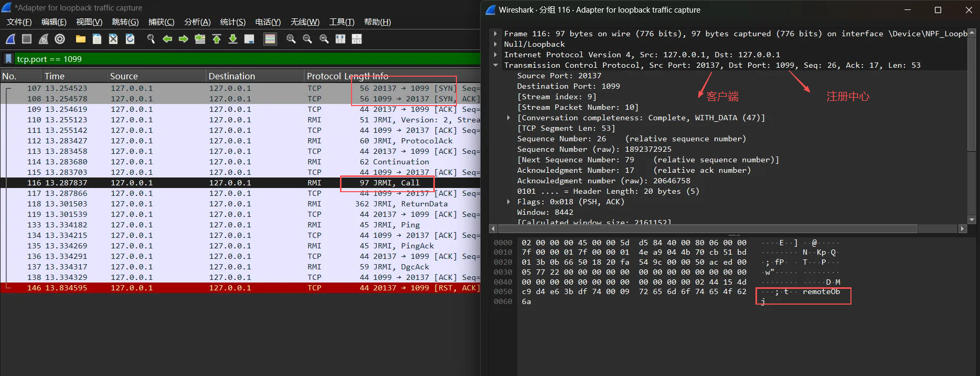Viewport: 980px width, 376px height.
Task: Click the Start capture shark fin icon
Action: (10, 39)
